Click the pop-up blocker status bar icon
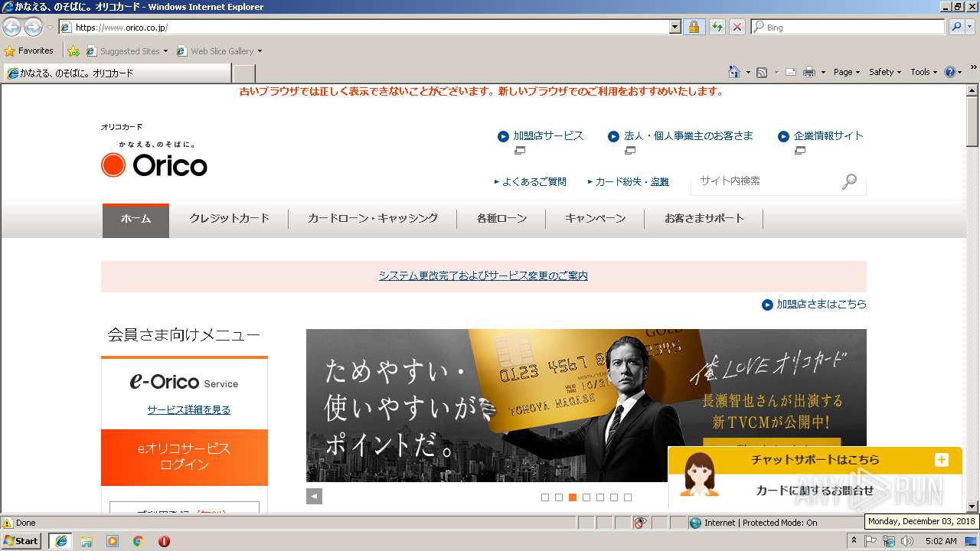 pos(640,523)
